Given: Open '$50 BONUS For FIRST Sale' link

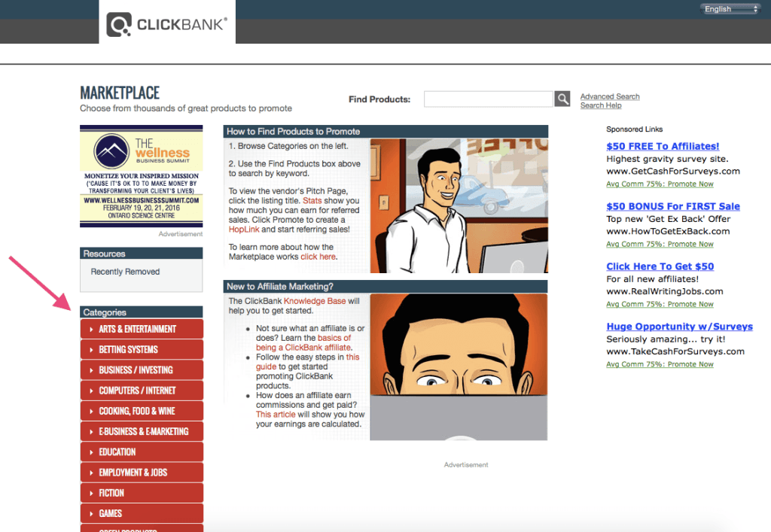Looking at the screenshot, I should 672,206.
